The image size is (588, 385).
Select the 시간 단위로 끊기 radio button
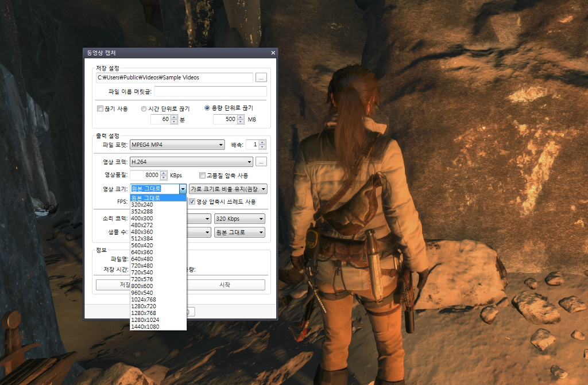(x=143, y=108)
